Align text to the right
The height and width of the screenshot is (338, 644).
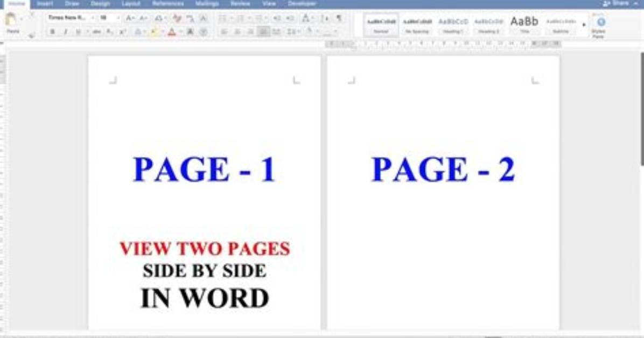(250, 32)
